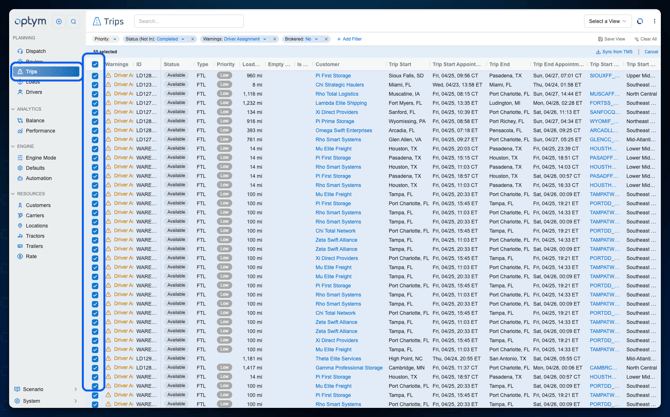Click the magnifier icon beside optym logo
Screen dimensions: 670x417
73,21
